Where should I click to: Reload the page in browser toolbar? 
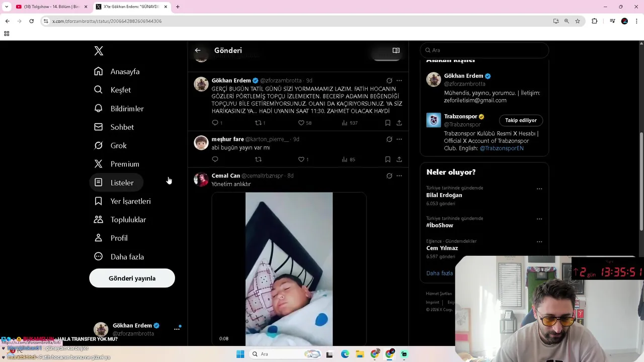[x=31, y=21]
